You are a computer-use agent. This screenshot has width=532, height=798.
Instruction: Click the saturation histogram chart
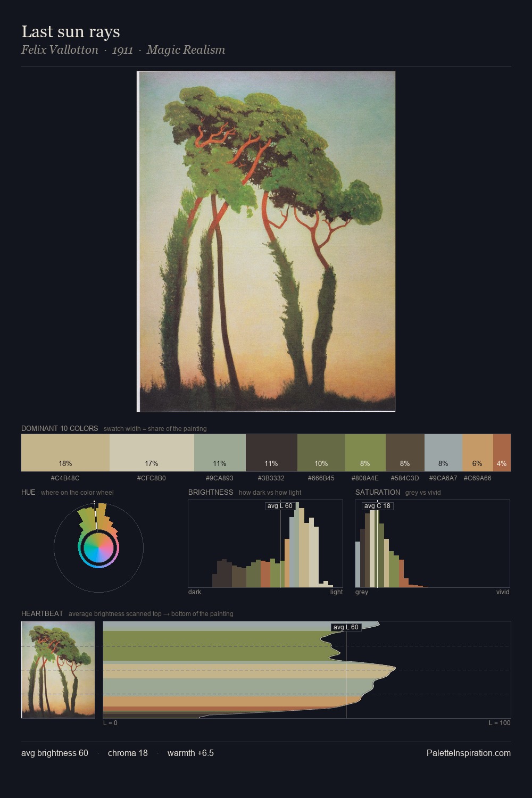coord(433,544)
